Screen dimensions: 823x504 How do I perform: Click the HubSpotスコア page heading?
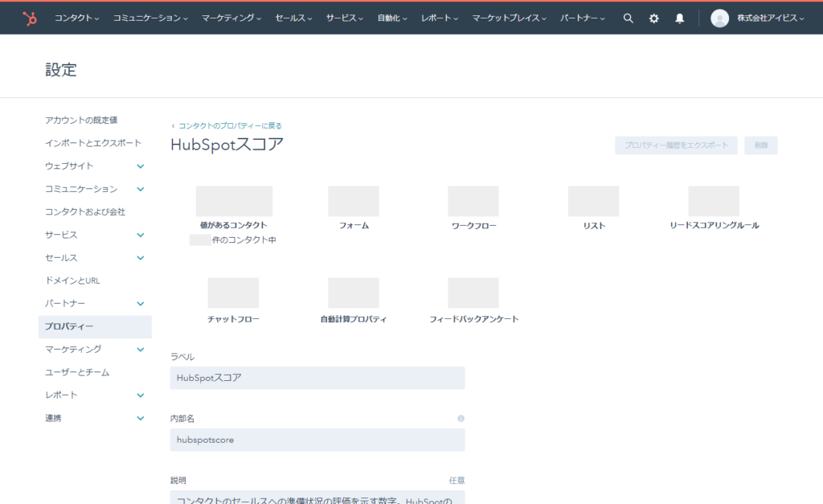click(227, 145)
